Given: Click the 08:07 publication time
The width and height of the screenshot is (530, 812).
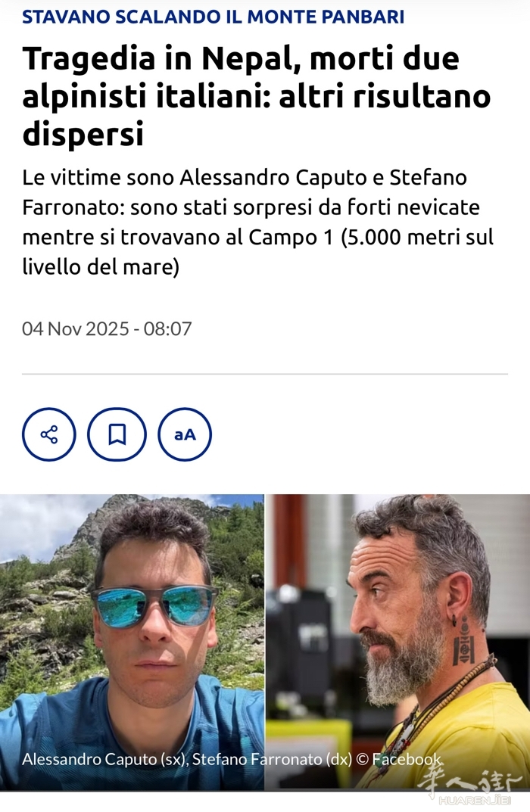Looking at the screenshot, I should [168, 329].
